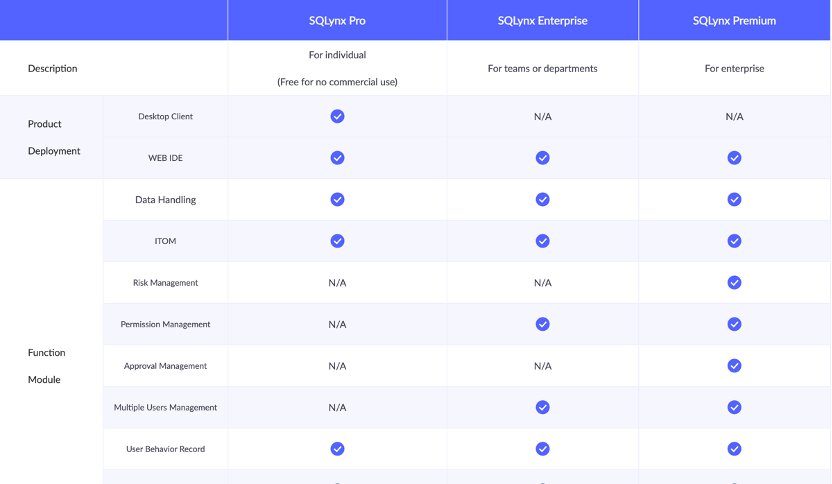Click ITOM checkmark under SQLynx Enterprise
This screenshot has width=832, height=484.
pos(542,241)
